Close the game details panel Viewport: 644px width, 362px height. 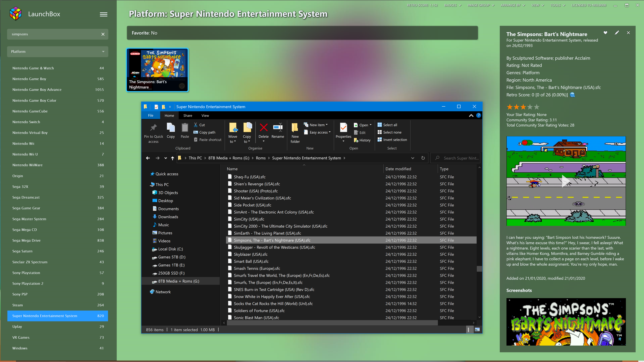pyautogui.click(x=628, y=33)
